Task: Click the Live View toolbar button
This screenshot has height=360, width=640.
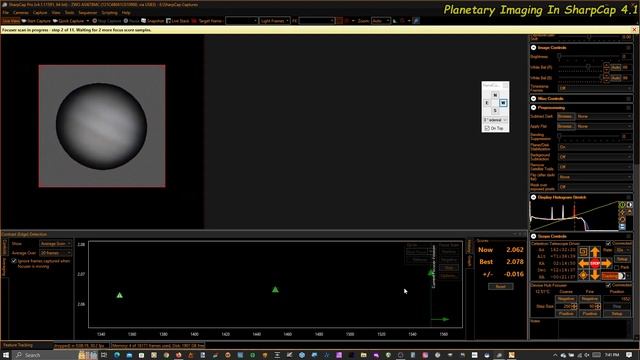Action: click(x=11, y=21)
